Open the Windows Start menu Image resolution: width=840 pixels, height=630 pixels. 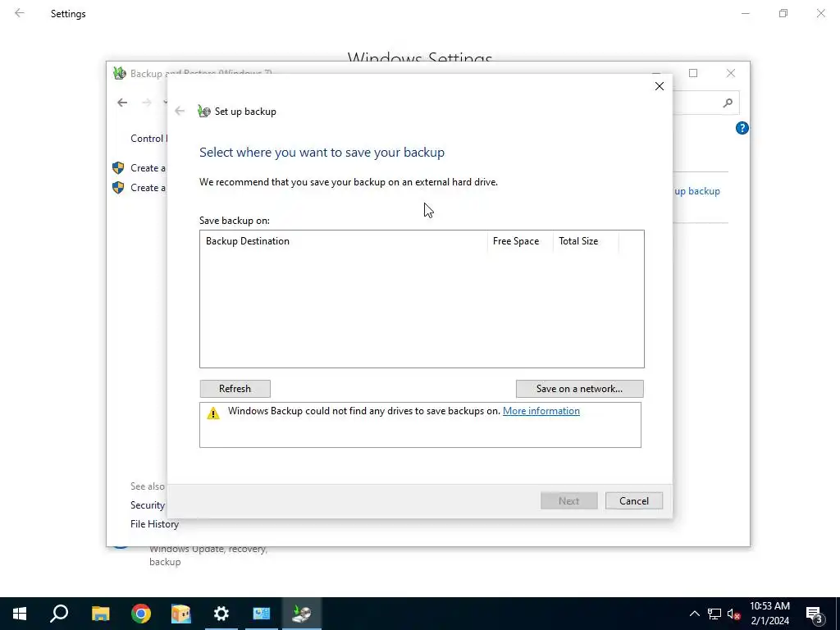(20, 614)
